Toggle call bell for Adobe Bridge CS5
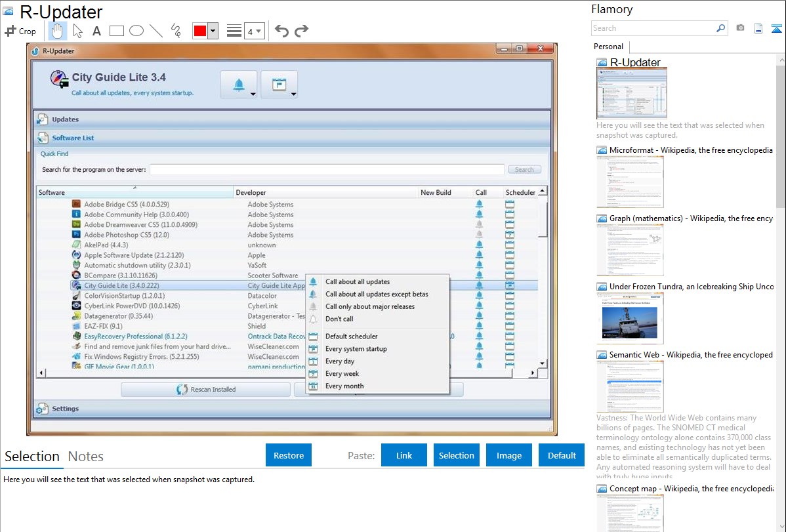The height and width of the screenshot is (532, 786). [x=479, y=204]
